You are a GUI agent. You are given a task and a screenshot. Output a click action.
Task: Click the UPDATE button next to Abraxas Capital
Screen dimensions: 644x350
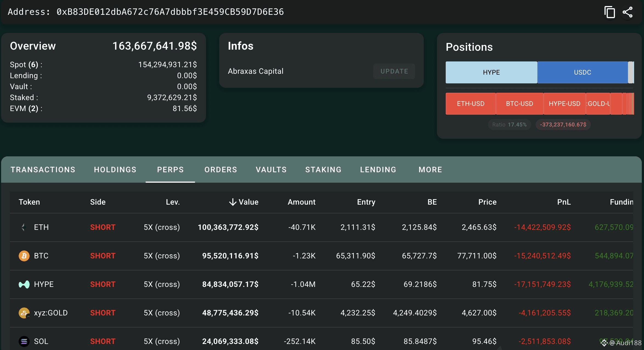394,71
